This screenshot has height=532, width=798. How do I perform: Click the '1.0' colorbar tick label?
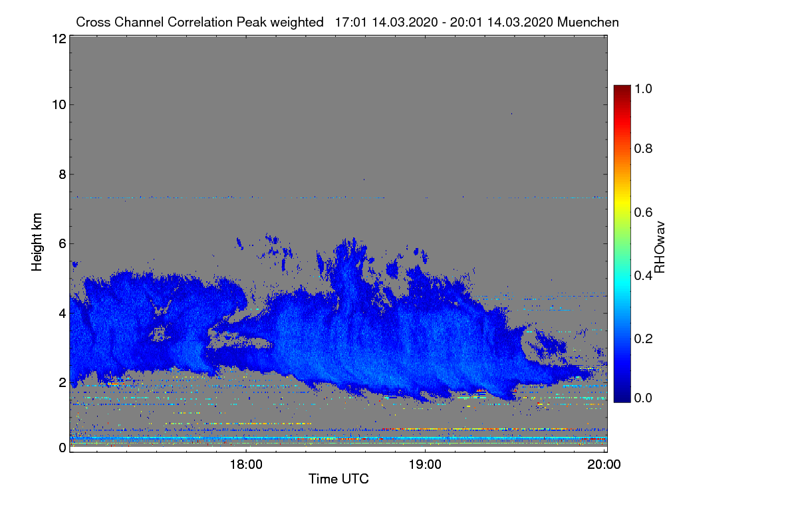coord(642,88)
